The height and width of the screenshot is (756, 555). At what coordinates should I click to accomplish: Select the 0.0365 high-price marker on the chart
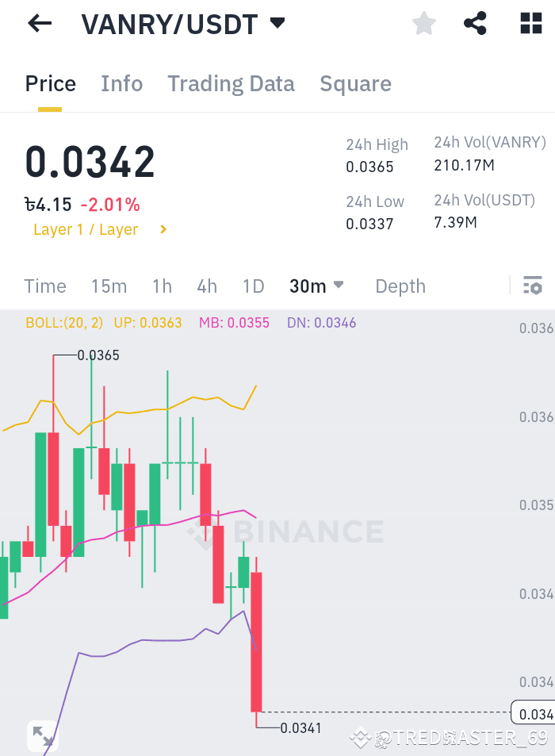(97, 355)
